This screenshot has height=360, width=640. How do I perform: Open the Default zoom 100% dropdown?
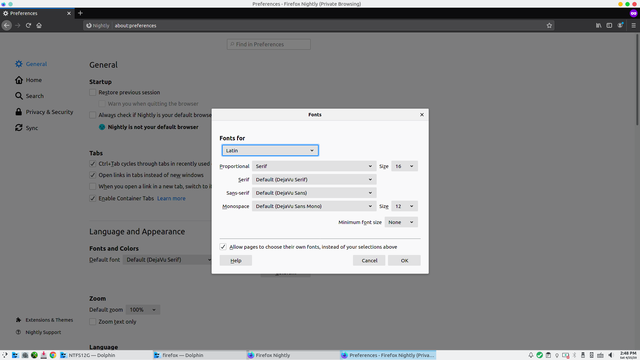pos(142,310)
